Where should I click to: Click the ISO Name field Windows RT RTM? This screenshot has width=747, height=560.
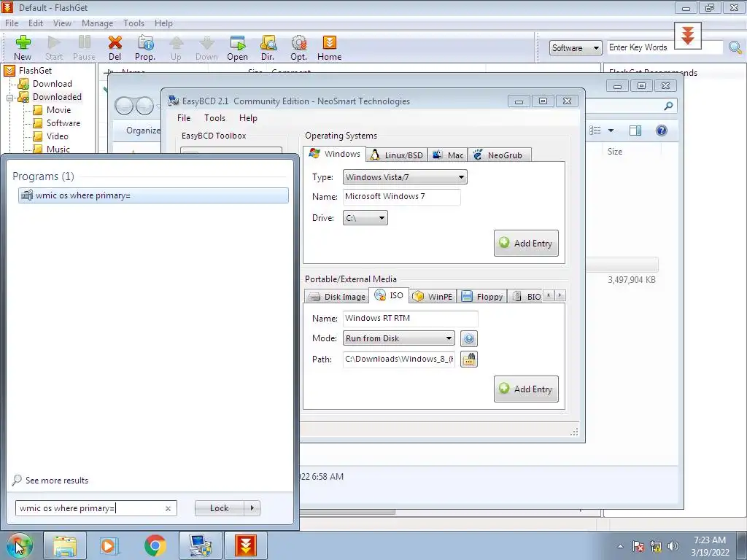coord(410,319)
